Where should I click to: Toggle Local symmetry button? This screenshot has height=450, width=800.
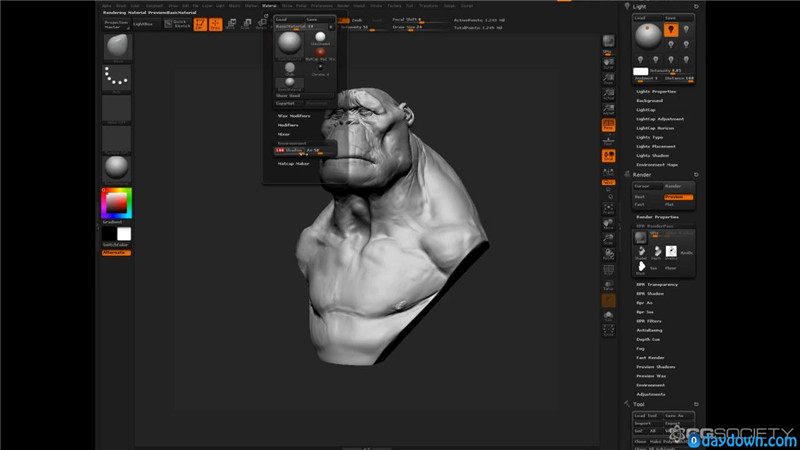(x=608, y=156)
